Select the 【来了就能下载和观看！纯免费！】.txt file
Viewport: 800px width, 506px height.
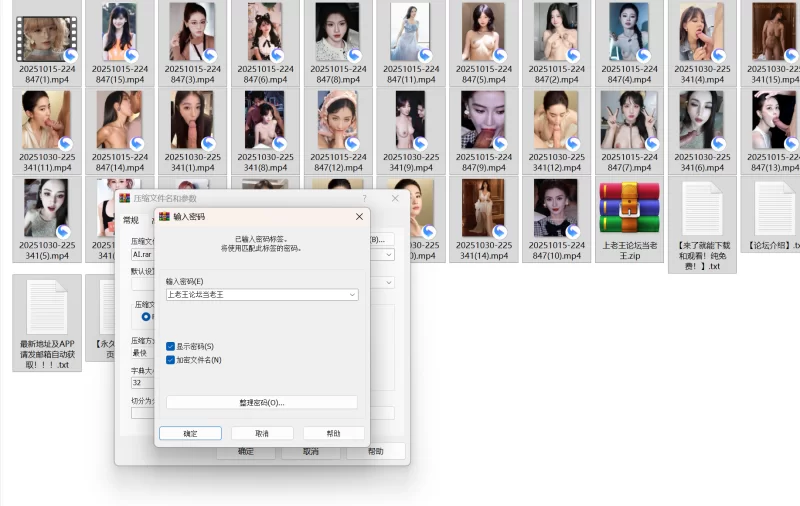coord(702,224)
